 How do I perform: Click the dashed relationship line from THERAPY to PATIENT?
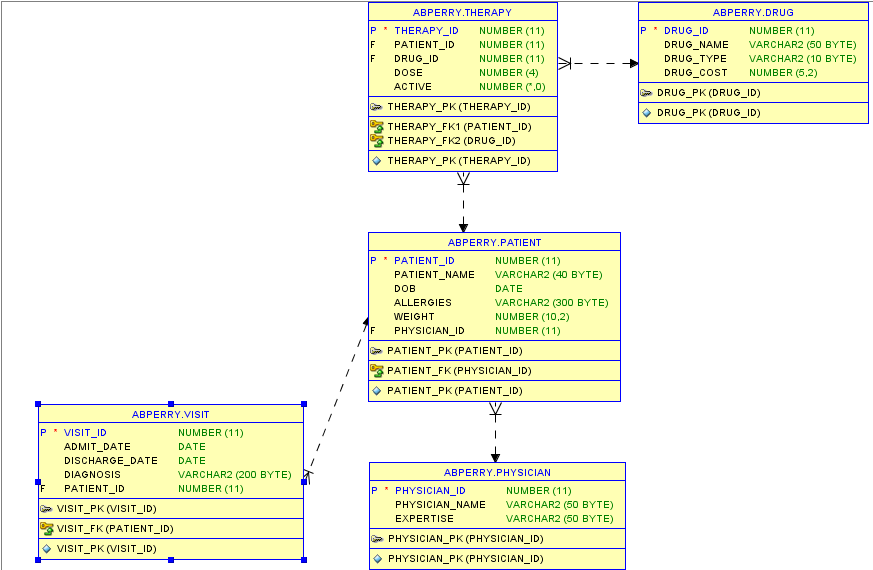coord(463,203)
